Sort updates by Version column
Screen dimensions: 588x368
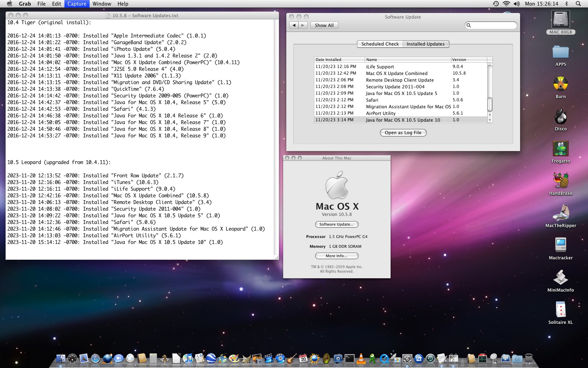click(469, 60)
